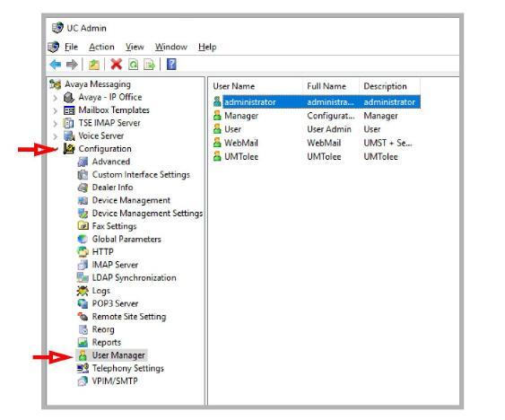Viewport: 505px width, 420px height.
Task: Click the TSE IMAP Server icon
Action: (69, 123)
